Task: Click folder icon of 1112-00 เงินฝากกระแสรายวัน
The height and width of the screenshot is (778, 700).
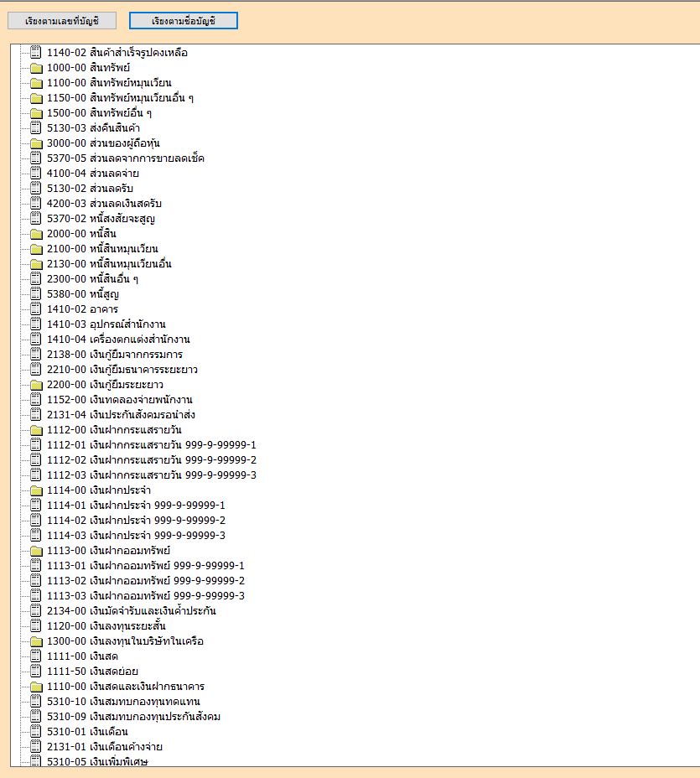Action: 36,430
